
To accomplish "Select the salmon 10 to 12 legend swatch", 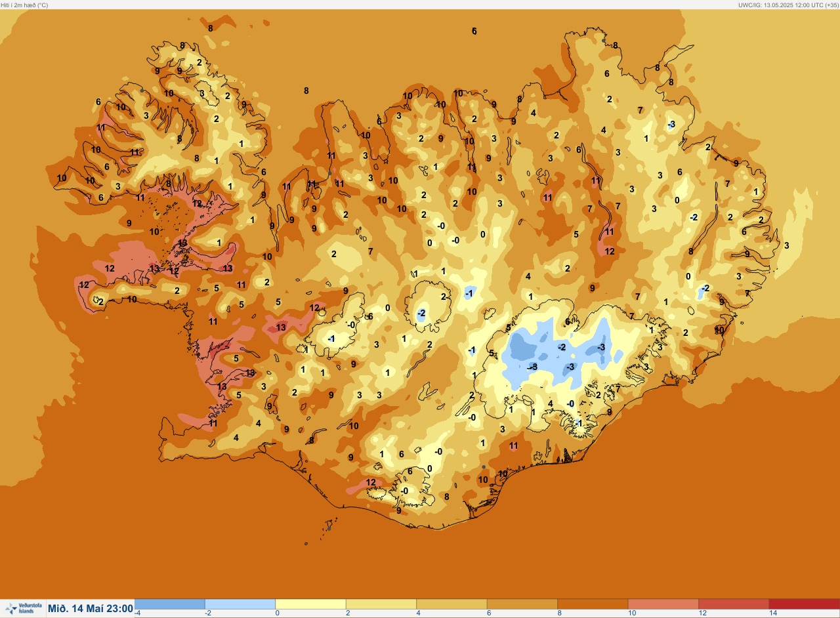I will click(x=663, y=604).
